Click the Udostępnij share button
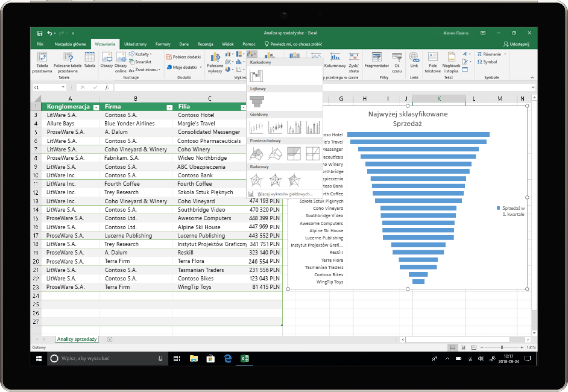The width and height of the screenshot is (568, 392). pos(516,44)
